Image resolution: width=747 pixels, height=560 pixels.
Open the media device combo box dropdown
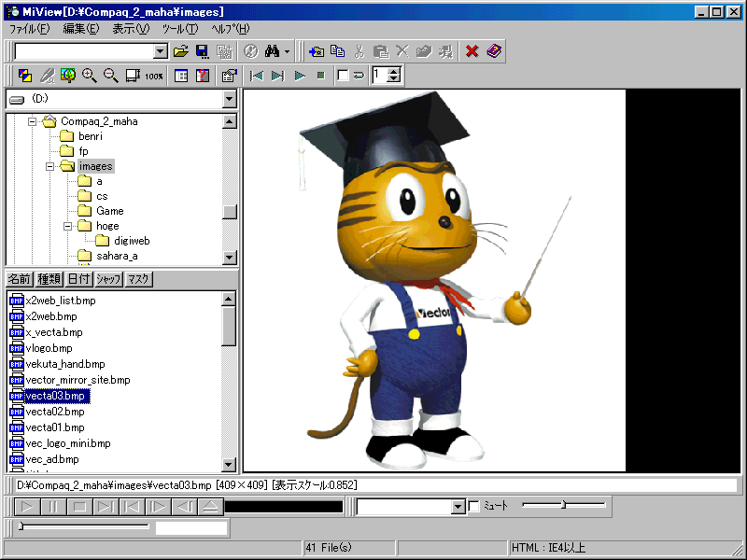pos(458,506)
